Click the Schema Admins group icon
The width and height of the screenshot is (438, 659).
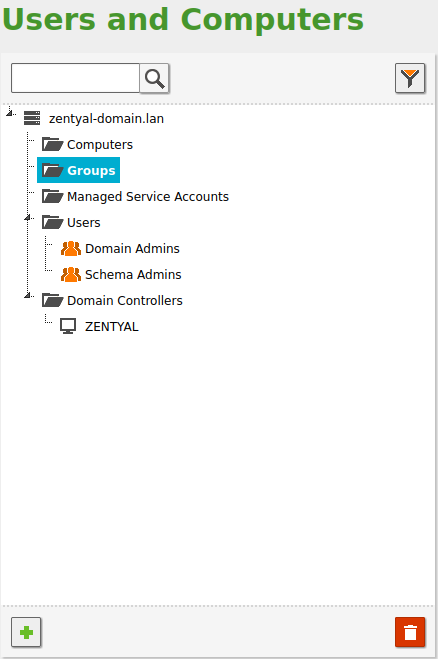click(71, 274)
